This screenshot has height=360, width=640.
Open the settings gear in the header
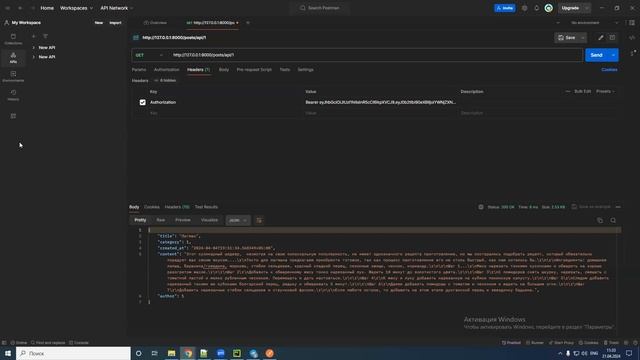[x=524, y=8]
